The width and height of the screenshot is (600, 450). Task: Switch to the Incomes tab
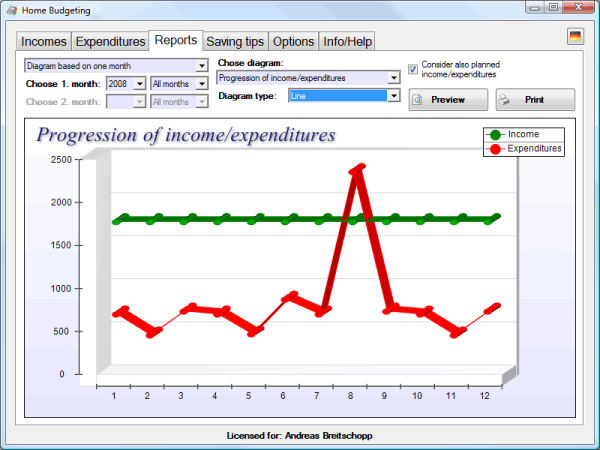44,41
